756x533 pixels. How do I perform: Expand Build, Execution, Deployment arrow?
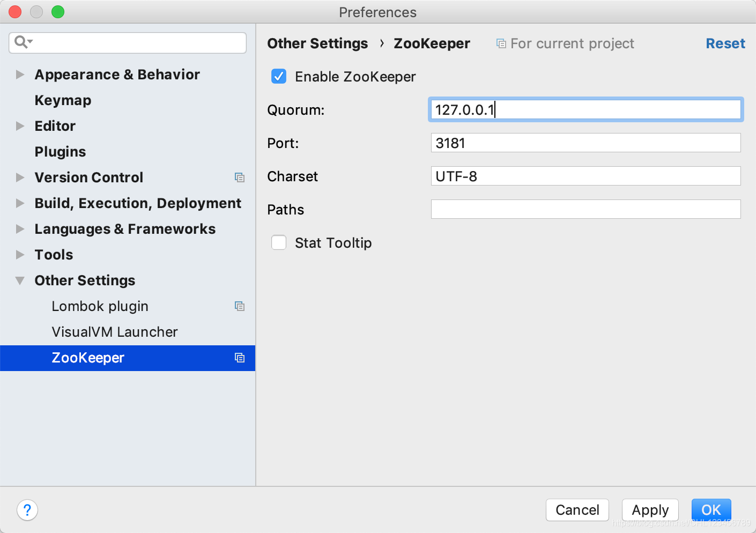pyautogui.click(x=20, y=203)
